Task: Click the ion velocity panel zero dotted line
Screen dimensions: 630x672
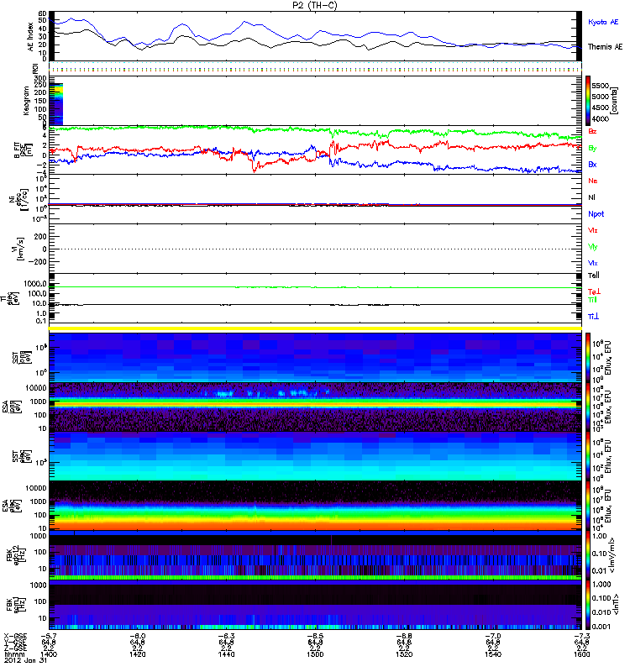Action: coord(315,249)
